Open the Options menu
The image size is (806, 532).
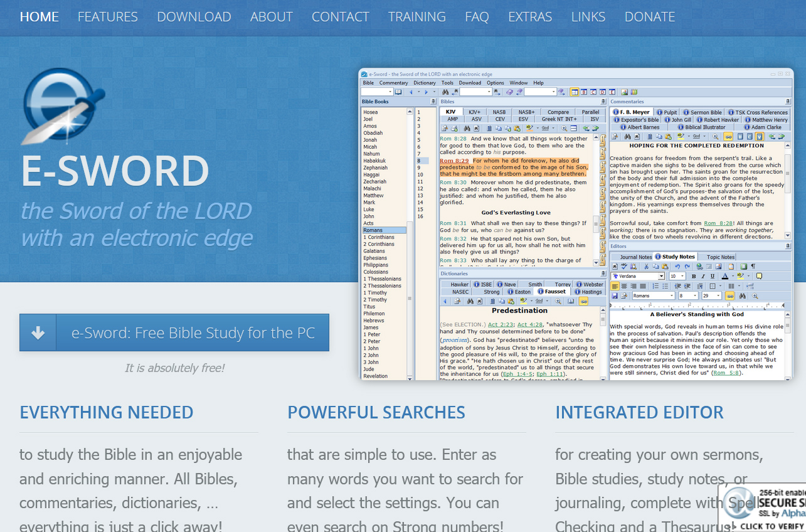pos(495,83)
